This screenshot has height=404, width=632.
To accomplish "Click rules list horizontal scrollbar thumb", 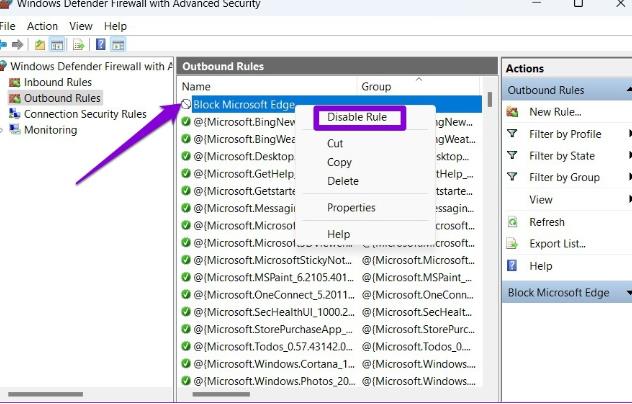I will tap(221, 394).
